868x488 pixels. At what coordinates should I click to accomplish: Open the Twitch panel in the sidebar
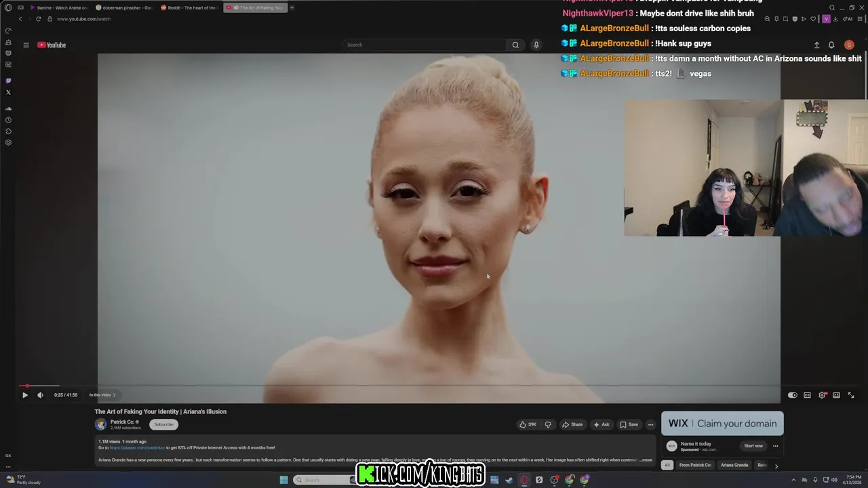(8, 81)
